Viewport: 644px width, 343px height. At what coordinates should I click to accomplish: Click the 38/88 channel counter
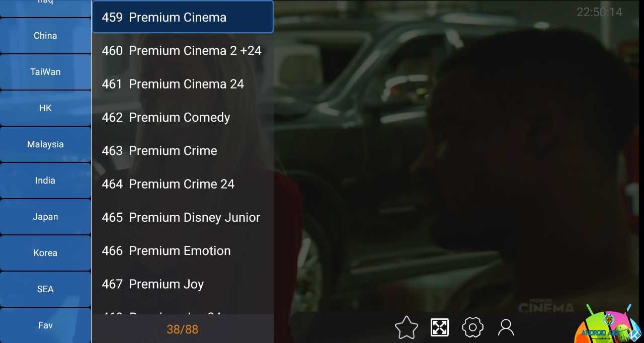[x=183, y=329]
